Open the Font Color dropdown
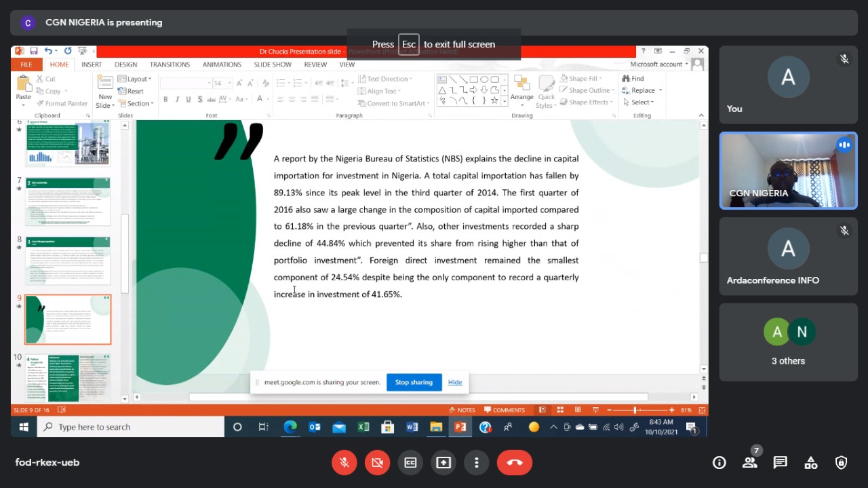868x488 pixels. point(267,99)
